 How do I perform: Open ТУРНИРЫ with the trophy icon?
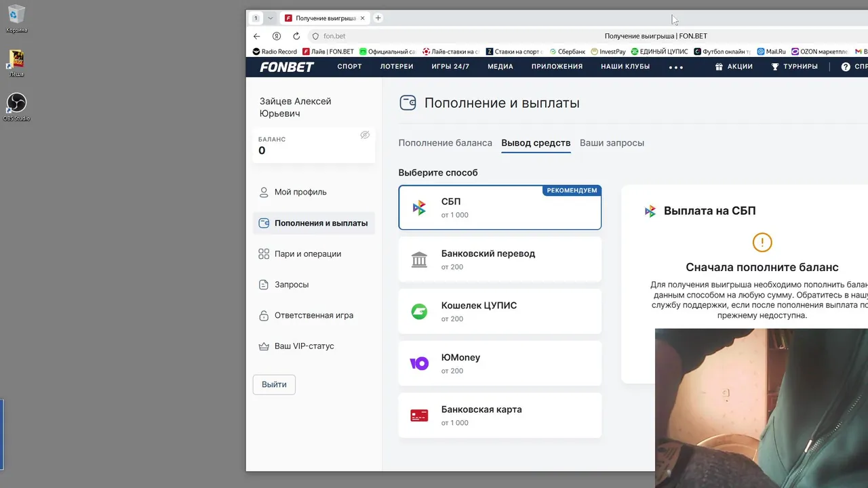[794, 66]
